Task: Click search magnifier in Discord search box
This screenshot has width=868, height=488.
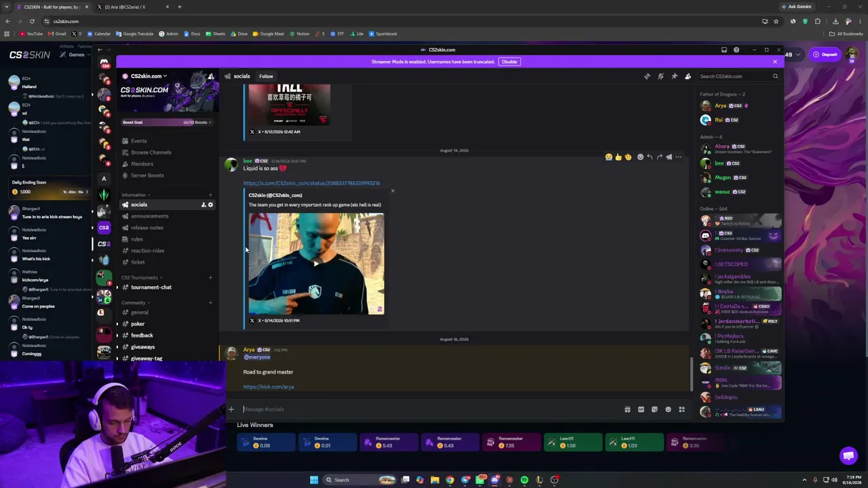Action: (775, 77)
